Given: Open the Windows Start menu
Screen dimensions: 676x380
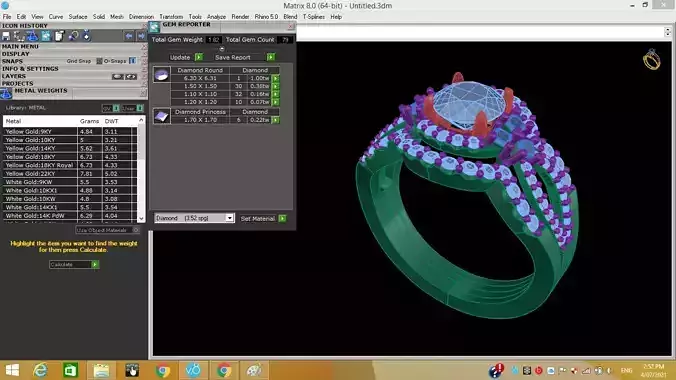Looking at the screenshot, I should pos(12,370).
